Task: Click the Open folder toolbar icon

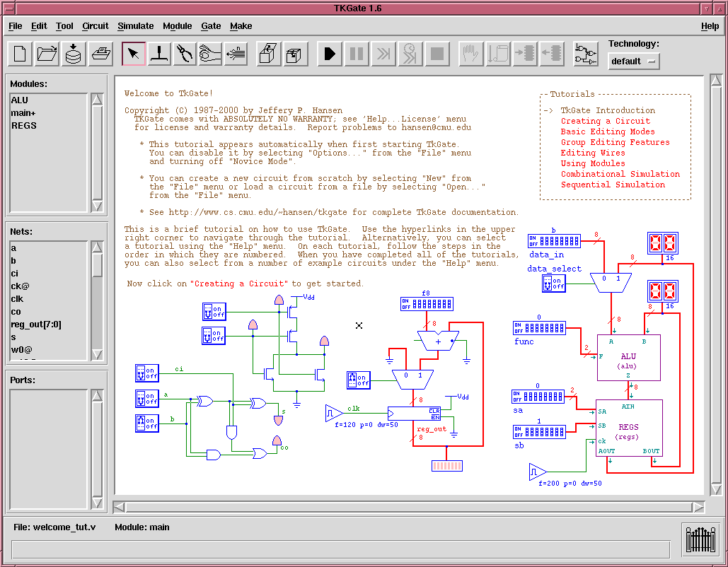Action: tap(47, 54)
